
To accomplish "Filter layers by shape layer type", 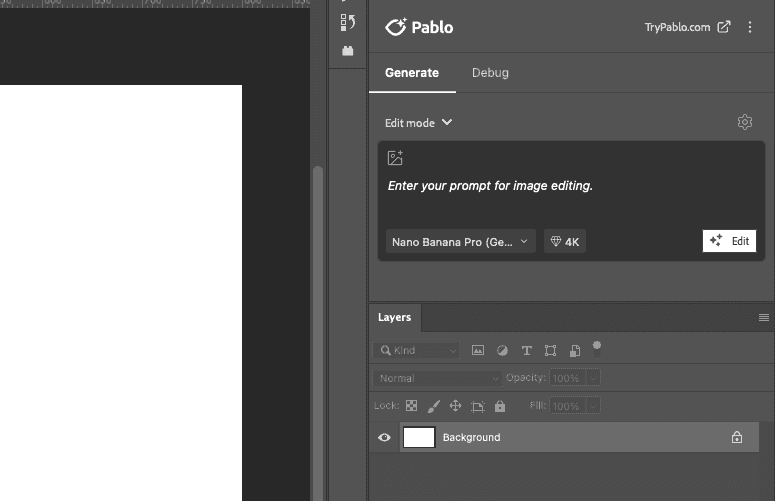I will [x=550, y=351].
